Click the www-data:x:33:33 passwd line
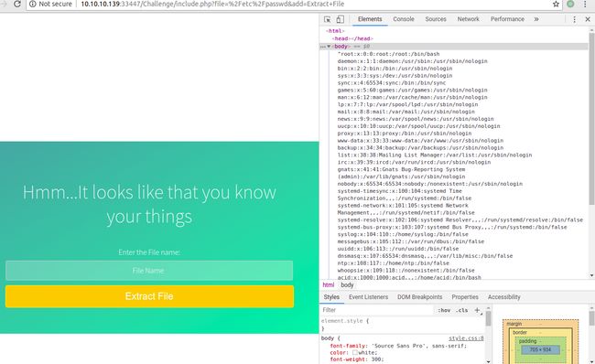The width and height of the screenshot is (595, 364). pyautogui.click(x=420, y=140)
